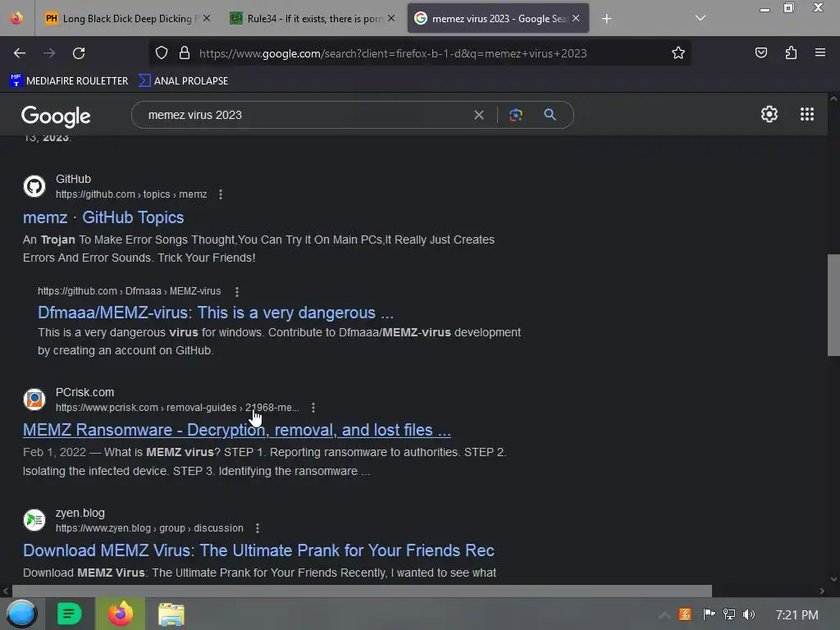Go back using the browser back arrow
The image size is (840, 630).
[20, 53]
